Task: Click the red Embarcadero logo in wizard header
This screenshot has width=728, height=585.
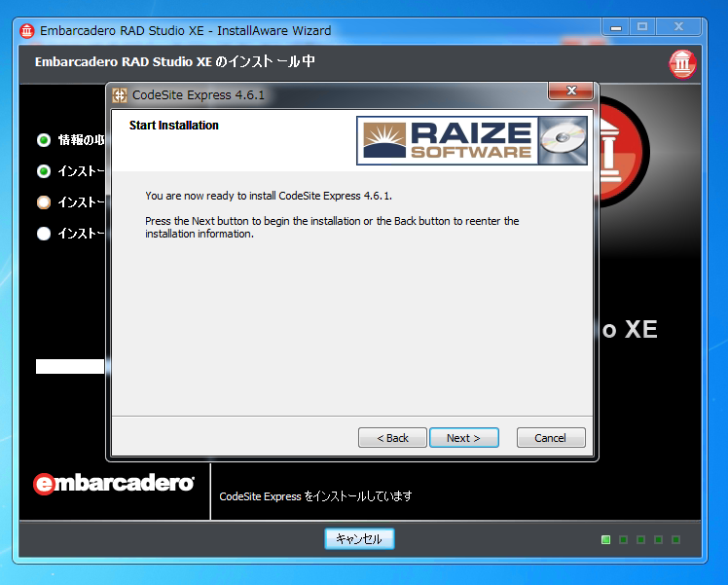Action: [682, 64]
